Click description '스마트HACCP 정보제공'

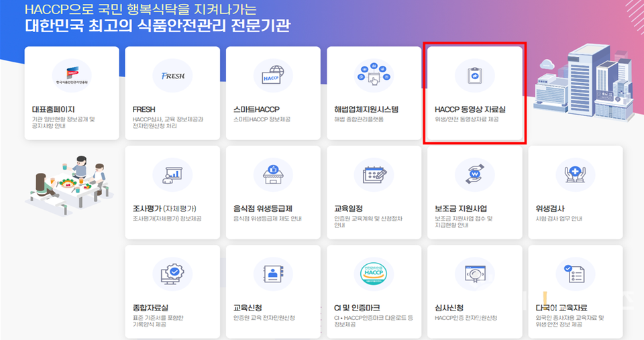(262, 119)
